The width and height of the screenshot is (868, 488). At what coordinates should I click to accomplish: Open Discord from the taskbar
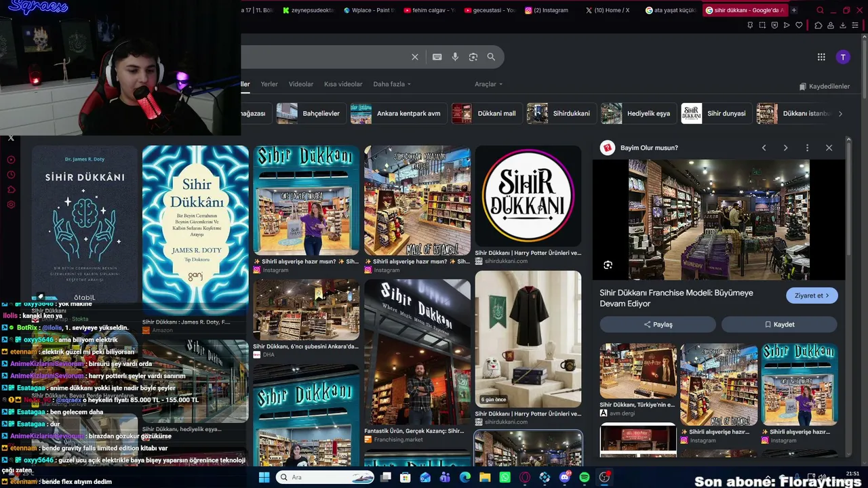click(565, 477)
